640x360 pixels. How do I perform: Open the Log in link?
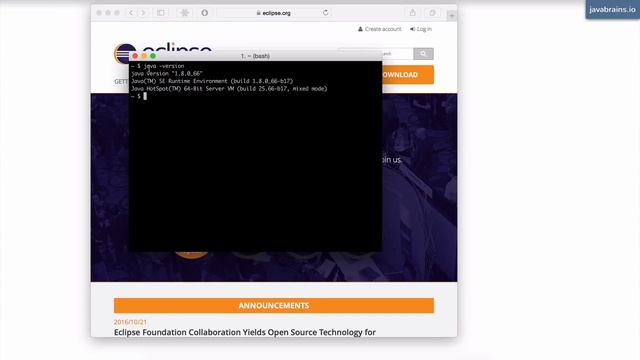[x=421, y=29]
